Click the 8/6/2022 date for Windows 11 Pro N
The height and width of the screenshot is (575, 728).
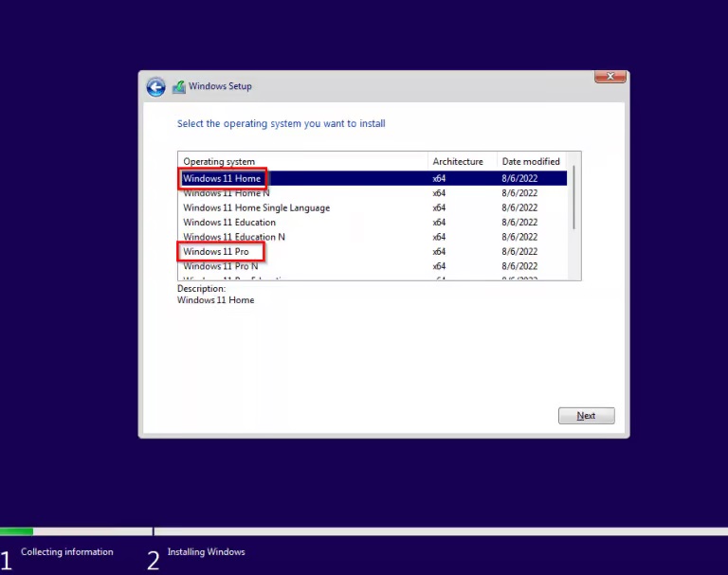519,266
